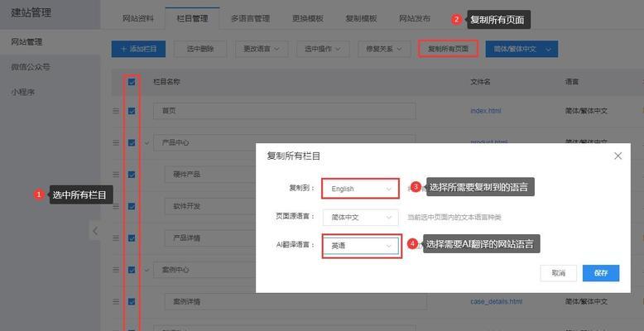This screenshot has height=331, width=644.
Task: Open the AI翻译语言 英语 dropdown
Action: (x=360, y=246)
